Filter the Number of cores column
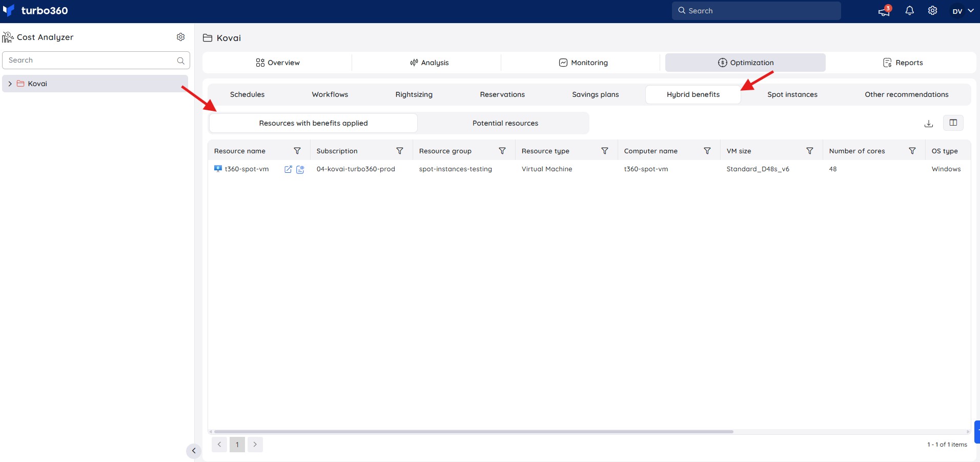980x462 pixels. [x=912, y=151]
